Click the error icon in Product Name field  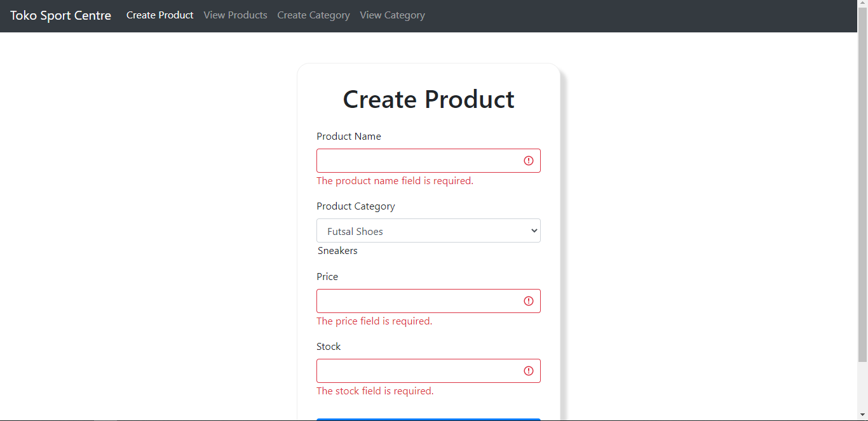(528, 161)
